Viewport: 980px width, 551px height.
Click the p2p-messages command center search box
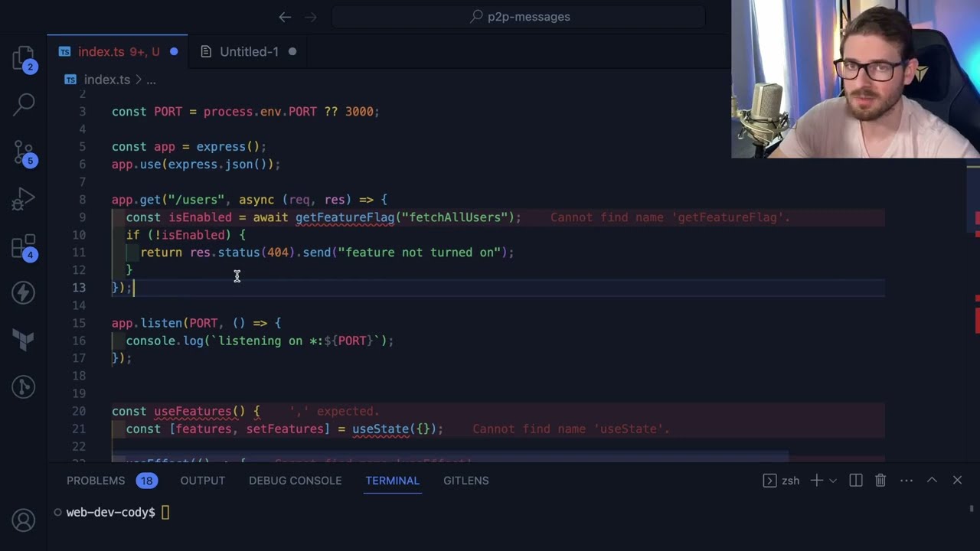(x=518, y=17)
